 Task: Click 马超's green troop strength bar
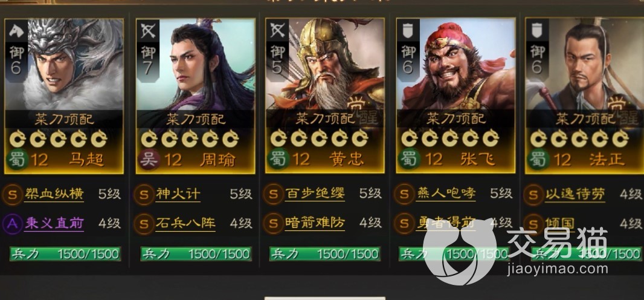click(65, 254)
